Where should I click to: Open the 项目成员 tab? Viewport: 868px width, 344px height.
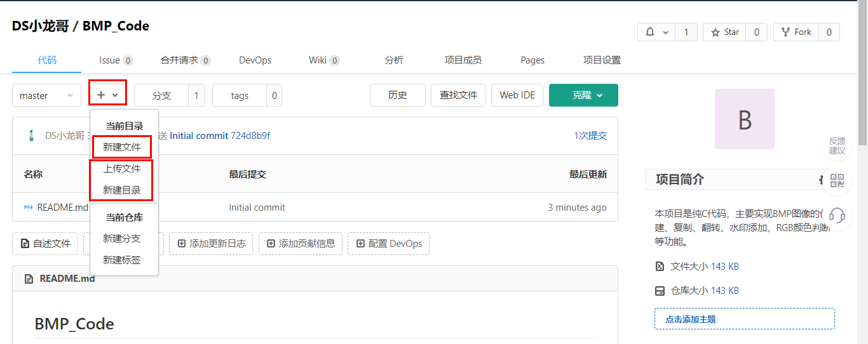[463, 60]
